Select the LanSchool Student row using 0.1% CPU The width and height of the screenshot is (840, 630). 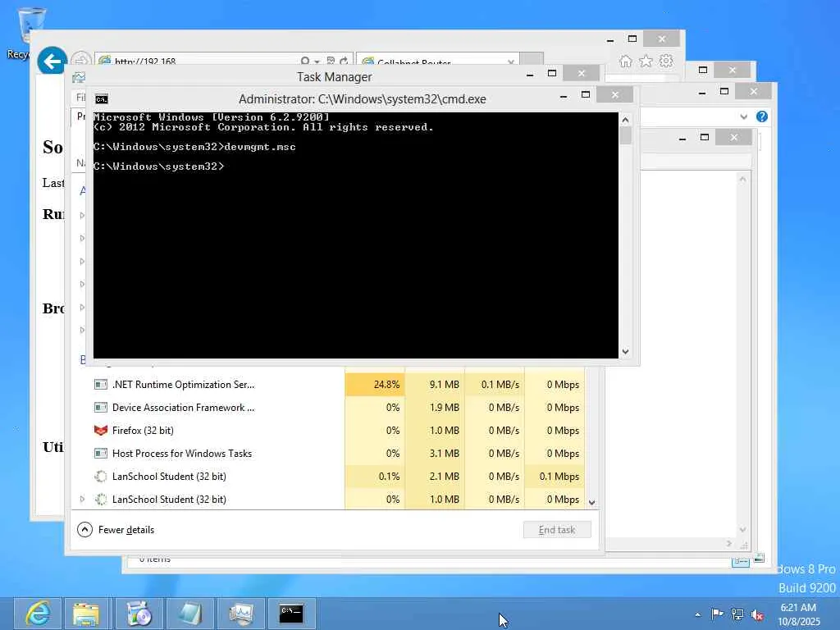tap(328, 477)
